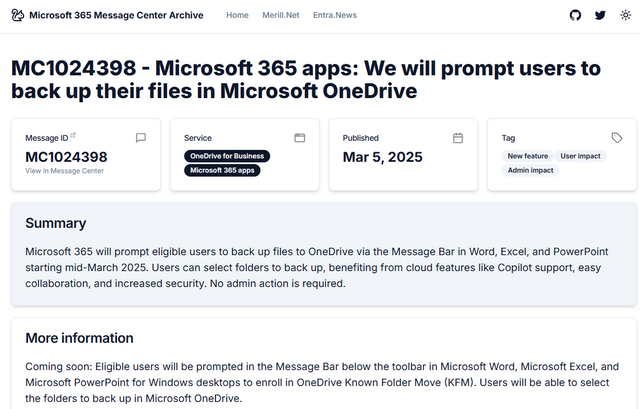640x409 pixels.
Task: Click the calendar icon in Published card
Action: [458, 138]
